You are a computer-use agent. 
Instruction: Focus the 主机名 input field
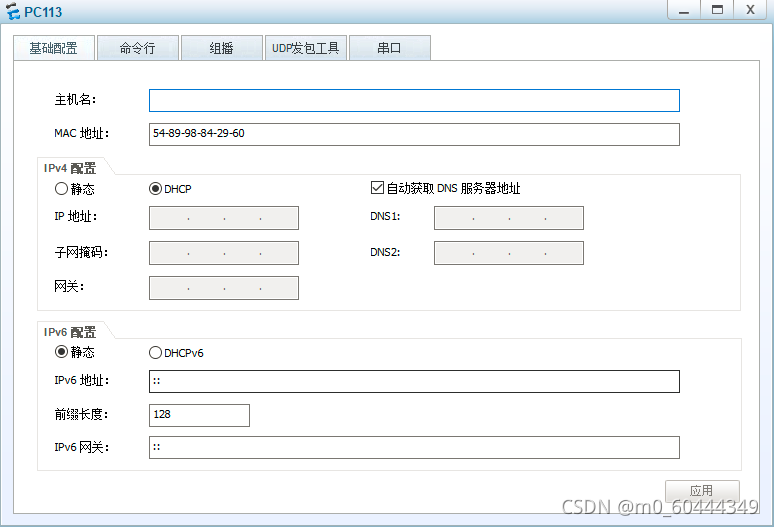point(414,100)
